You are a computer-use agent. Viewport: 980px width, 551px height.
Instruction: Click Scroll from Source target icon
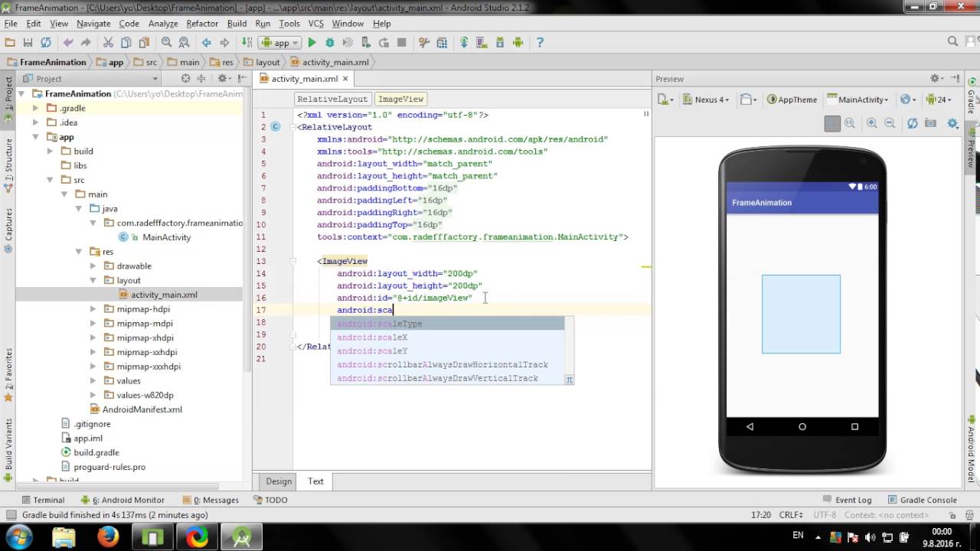pyautogui.click(x=185, y=79)
